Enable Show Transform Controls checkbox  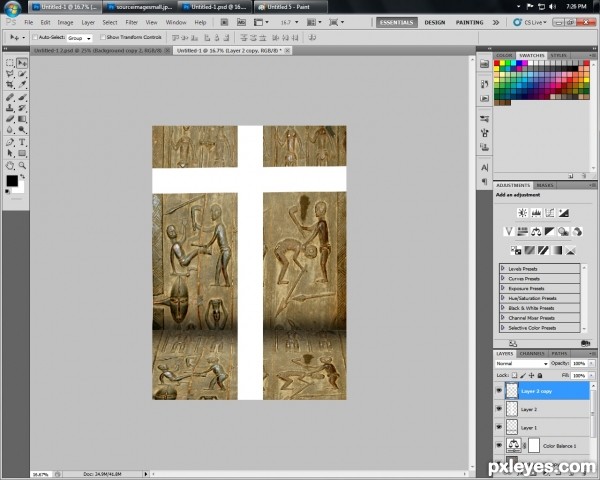click(x=103, y=37)
